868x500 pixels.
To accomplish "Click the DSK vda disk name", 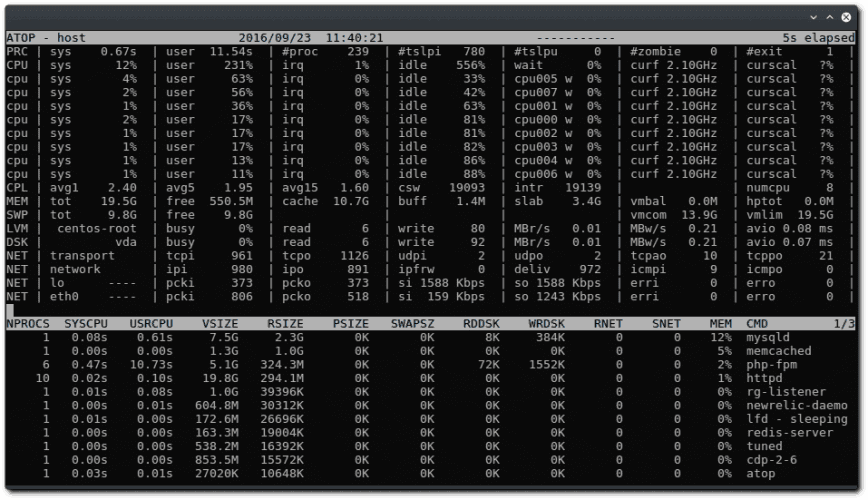I will [126, 242].
